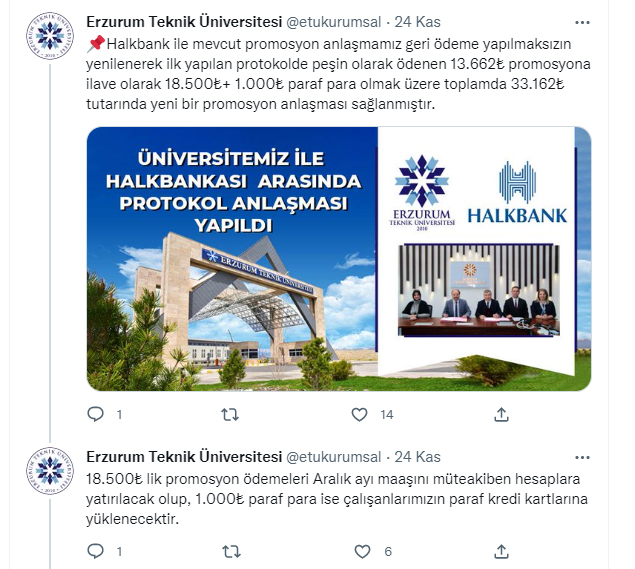Image resolution: width=635 pixels, height=569 pixels.
Task: Retweet the first Halkbank protocol tweet
Action: tap(230, 414)
